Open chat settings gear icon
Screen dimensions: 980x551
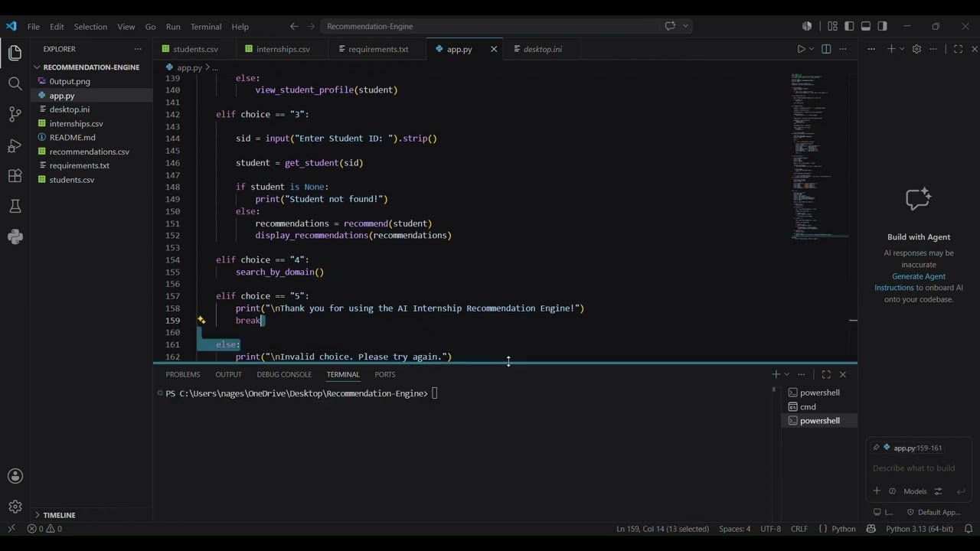point(916,49)
